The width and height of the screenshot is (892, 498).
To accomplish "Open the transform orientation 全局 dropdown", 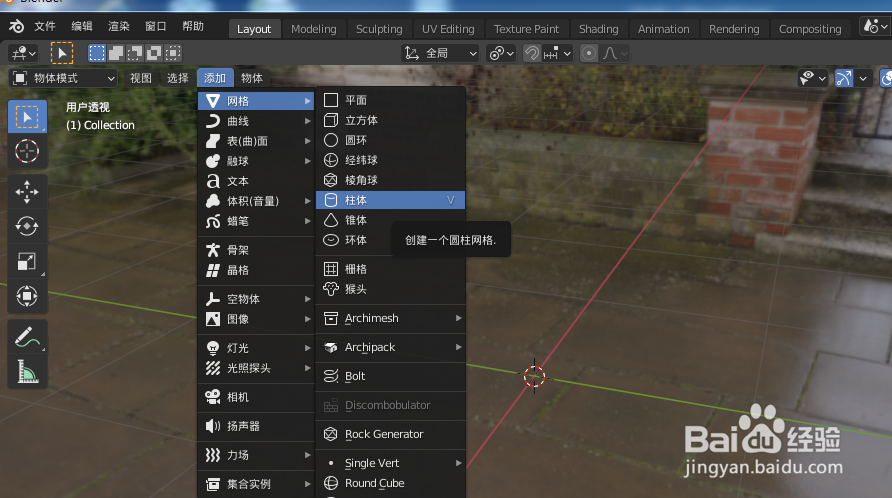I will coord(440,53).
